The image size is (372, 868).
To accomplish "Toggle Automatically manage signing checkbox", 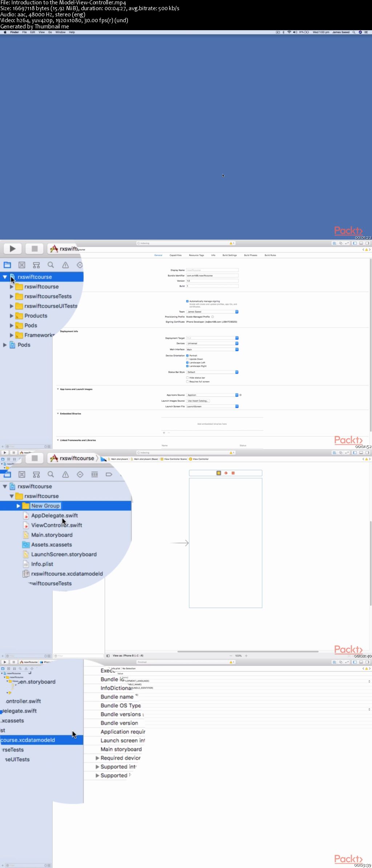I will click(x=187, y=301).
